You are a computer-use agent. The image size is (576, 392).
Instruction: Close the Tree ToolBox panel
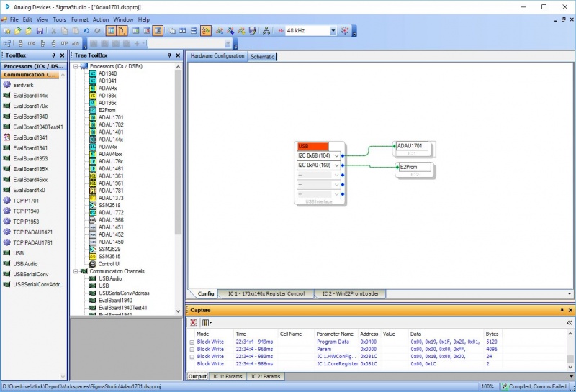pyautogui.click(x=178, y=55)
